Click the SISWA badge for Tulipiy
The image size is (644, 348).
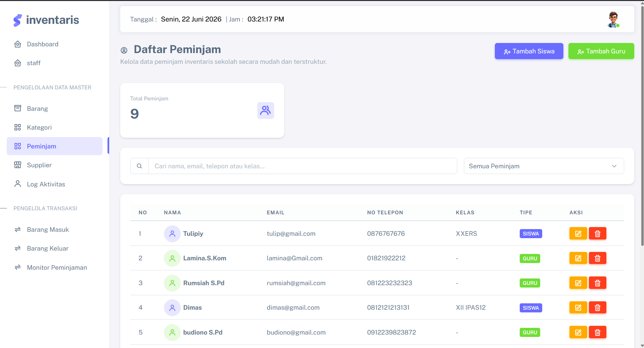pyautogui.click(x=531, y=233)
